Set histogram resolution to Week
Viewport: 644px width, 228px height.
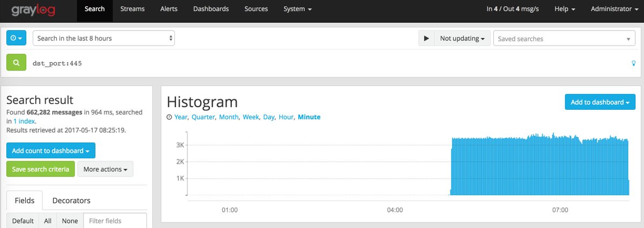251,117
